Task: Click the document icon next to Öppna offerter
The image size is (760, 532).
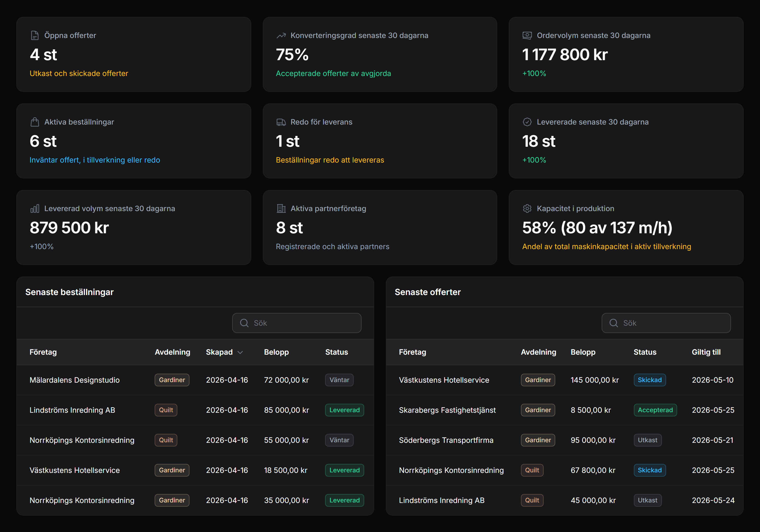Action: pos(35,35)
